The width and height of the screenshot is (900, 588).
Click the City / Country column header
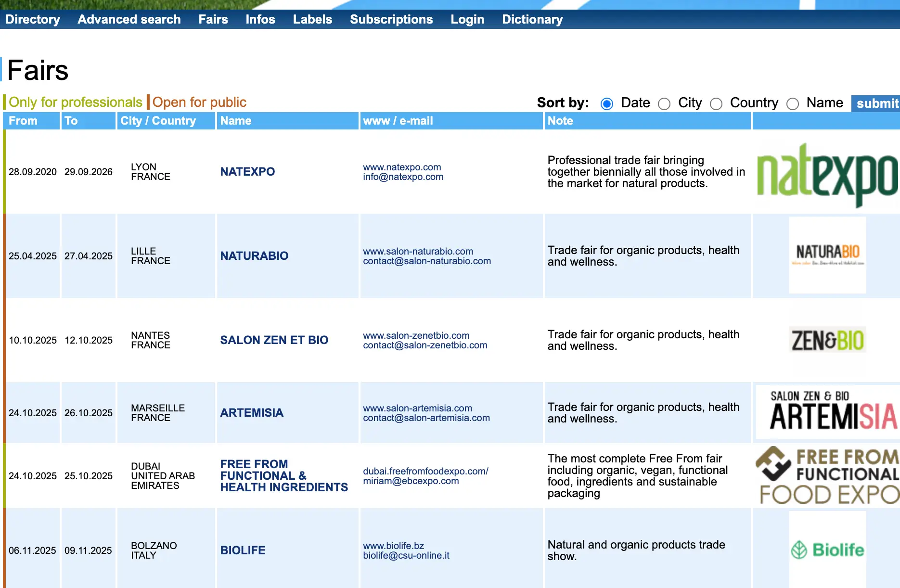(x=166, y=121)
